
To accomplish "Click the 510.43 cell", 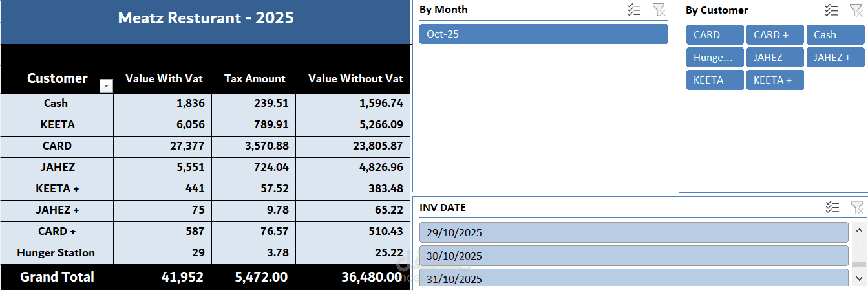I will coord(353,232).
